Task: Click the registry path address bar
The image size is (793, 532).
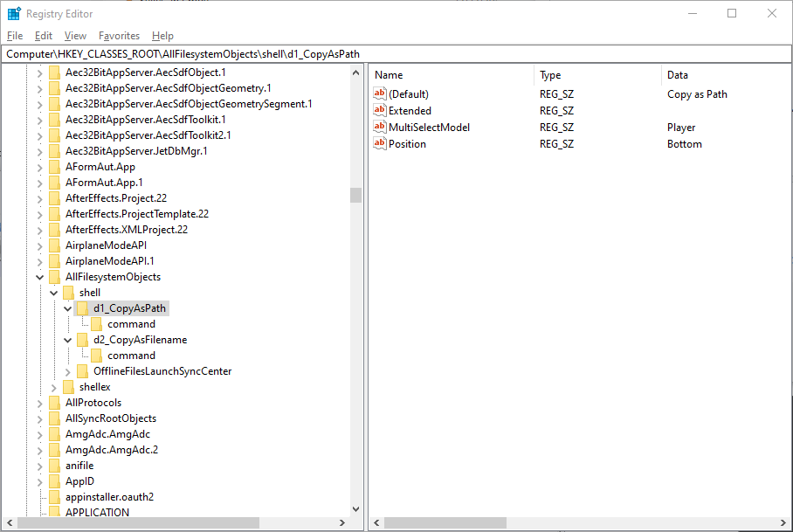Action: tap(396, 54)
